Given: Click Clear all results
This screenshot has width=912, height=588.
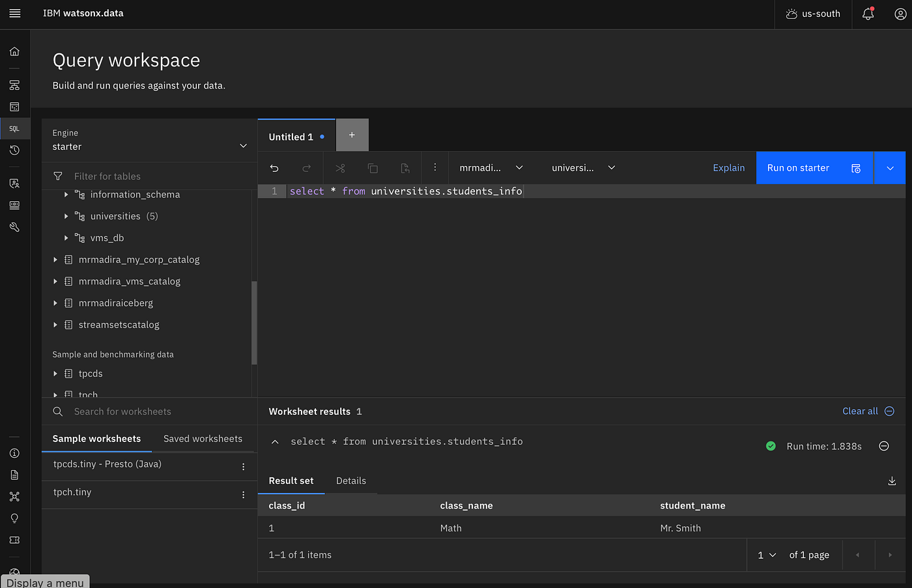Looking at the screenshot, I should click(868, 411).
